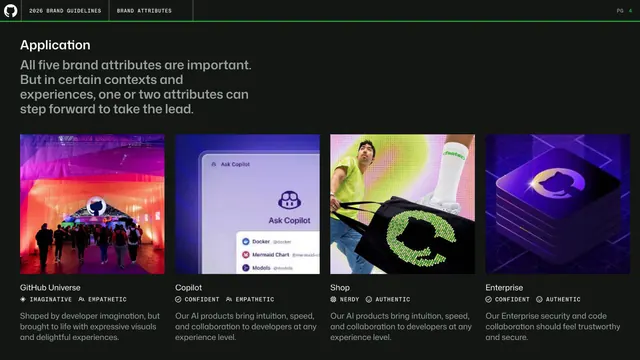Click the Docker entry in Copilot list

[267, 242]
